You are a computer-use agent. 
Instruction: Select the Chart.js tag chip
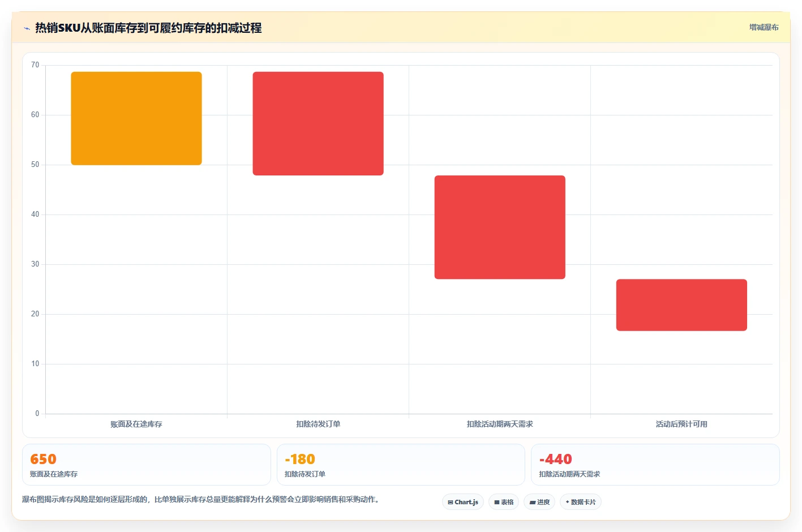point(463,502)
